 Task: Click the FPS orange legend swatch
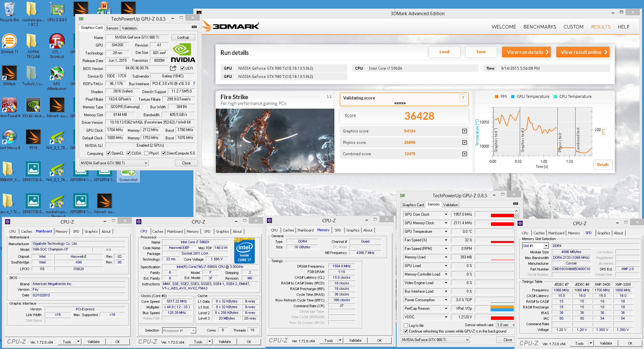(x=497, y=97)
